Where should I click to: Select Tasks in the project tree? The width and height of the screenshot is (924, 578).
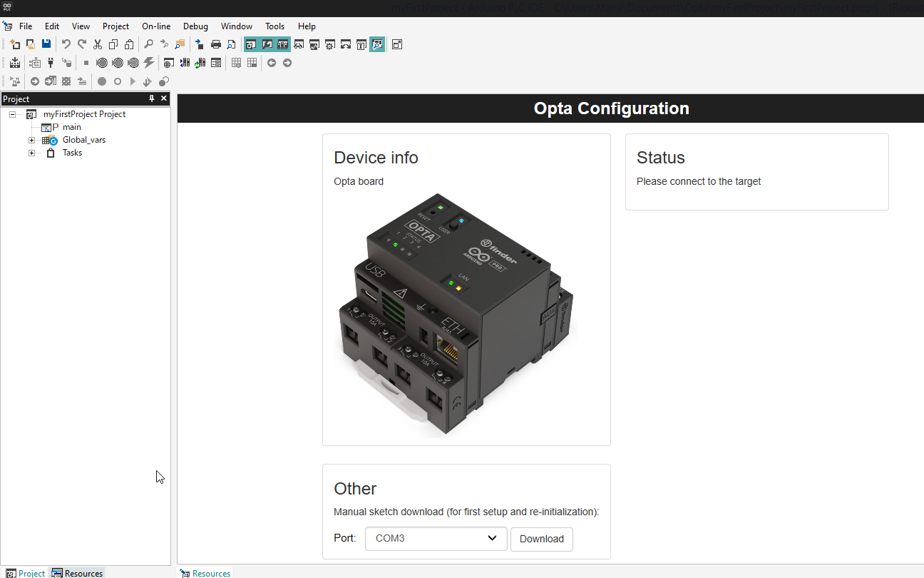point(72,153)
